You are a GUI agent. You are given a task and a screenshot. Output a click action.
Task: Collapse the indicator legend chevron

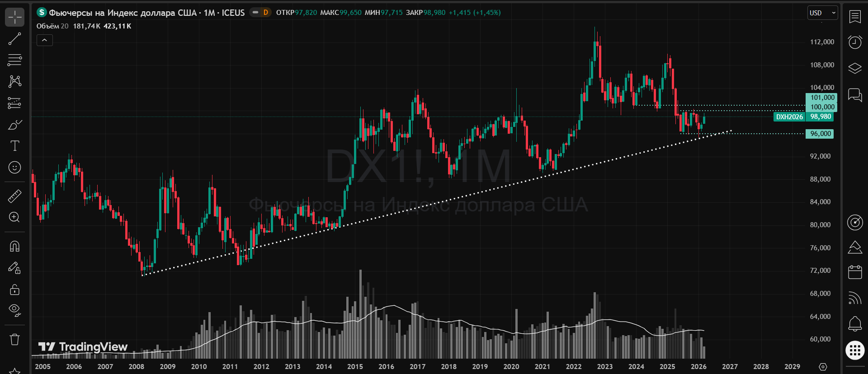coord(44,40)
